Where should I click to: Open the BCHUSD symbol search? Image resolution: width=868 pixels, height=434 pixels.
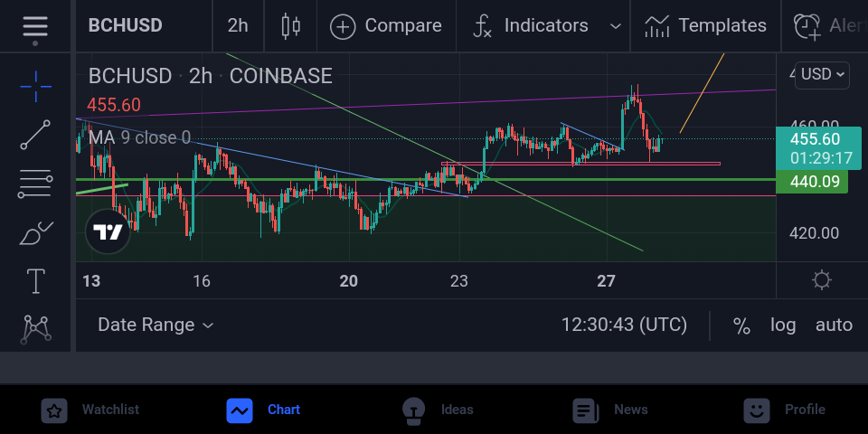(125, 25)
